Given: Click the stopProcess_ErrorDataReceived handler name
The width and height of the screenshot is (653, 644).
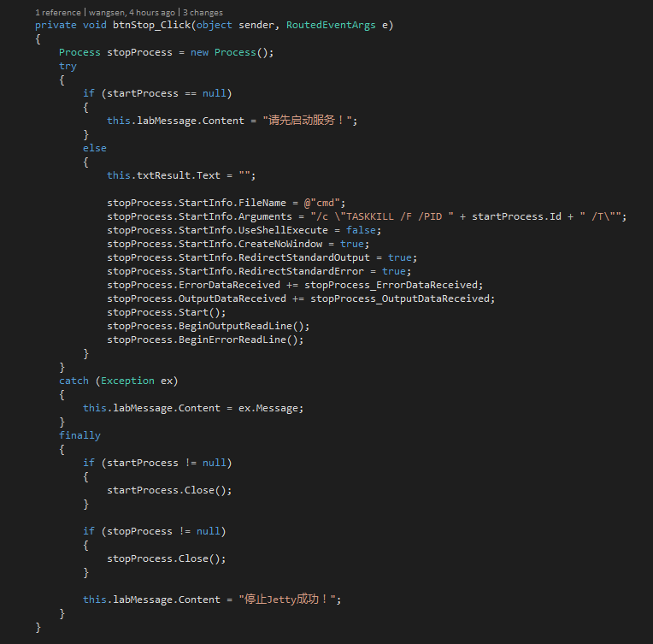Looking at the screenshot, I should [391, 285].
